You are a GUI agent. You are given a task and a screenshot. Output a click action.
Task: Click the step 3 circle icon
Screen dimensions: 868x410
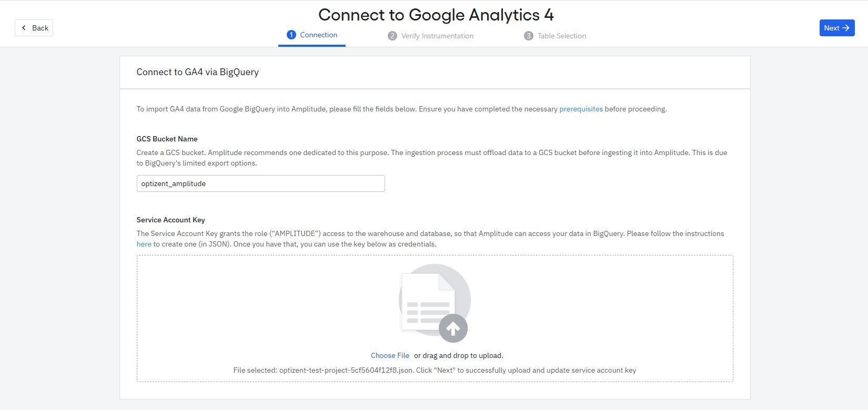click(528, 36)
